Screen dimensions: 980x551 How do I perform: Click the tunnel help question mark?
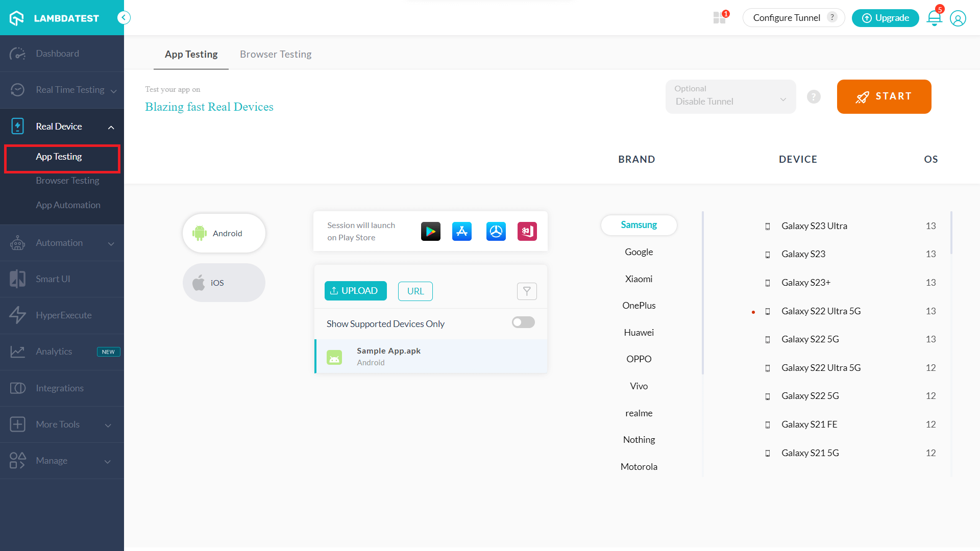[x=814, y=96]
